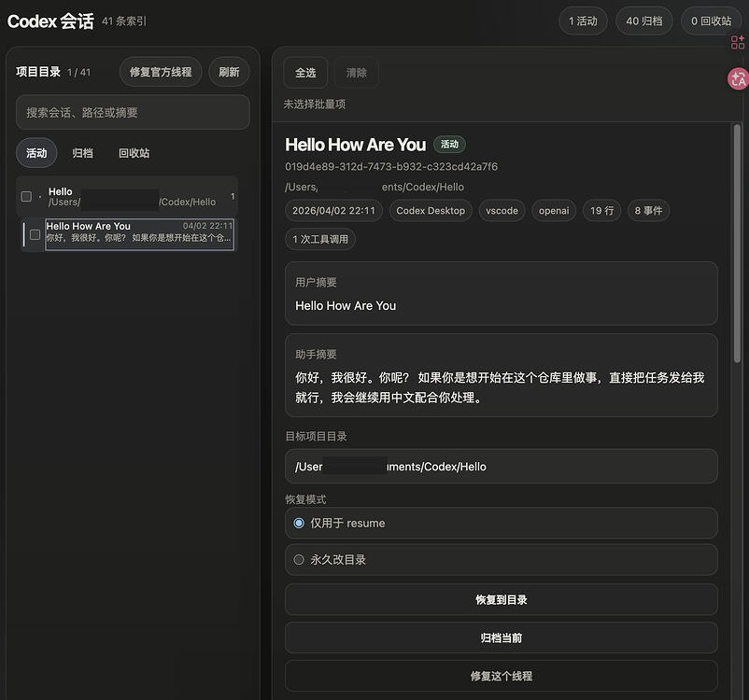Click the detail panel vertical scrollbar
749x700 pixels.
click(x=737, y=244)
